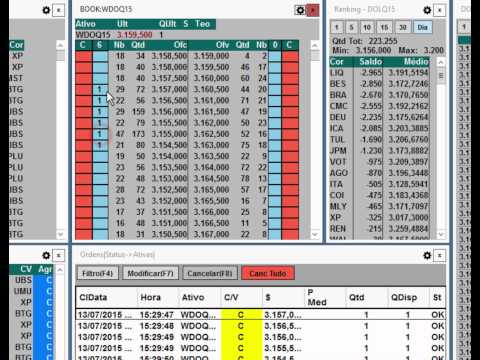Close the Ordens panel
This screenshot has width=480, height=360.
click(440, 256)
